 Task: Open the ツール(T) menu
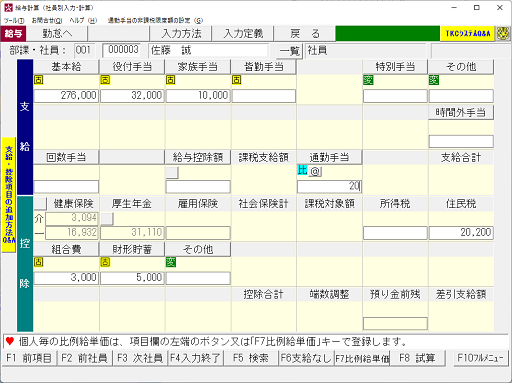click(14, 20)
